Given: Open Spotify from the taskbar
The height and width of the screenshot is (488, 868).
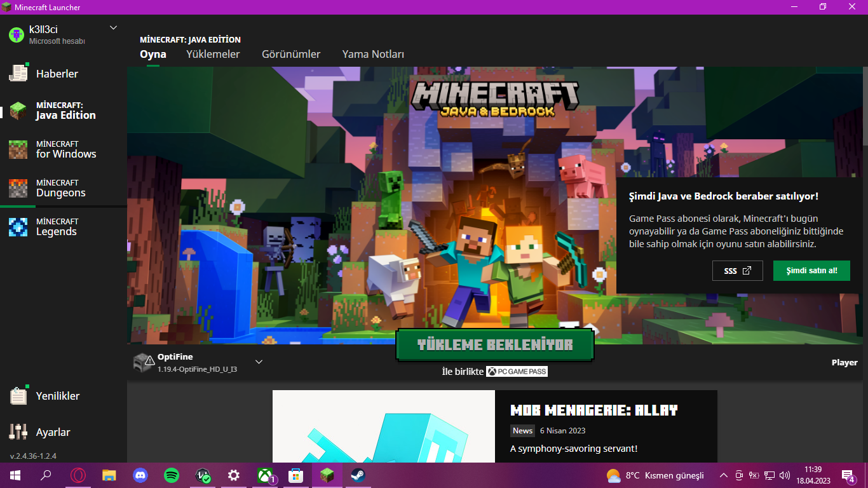Looking at the screenshot, I should coord(171,475).
